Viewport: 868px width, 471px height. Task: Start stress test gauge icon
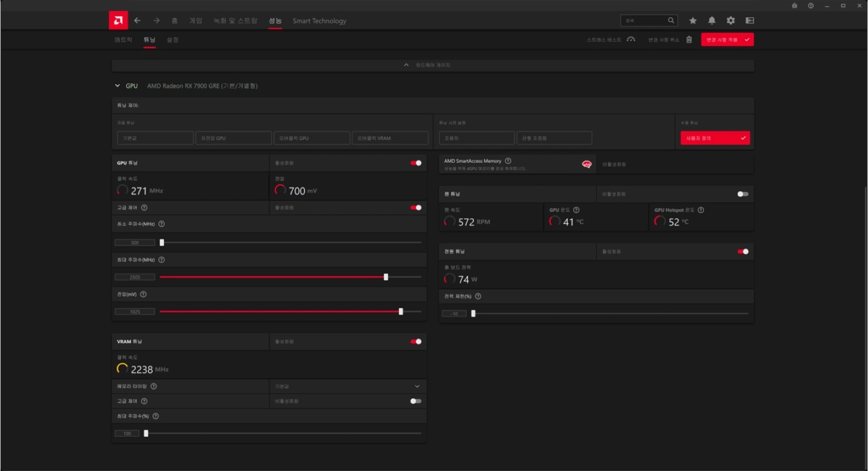coord(631,39)
